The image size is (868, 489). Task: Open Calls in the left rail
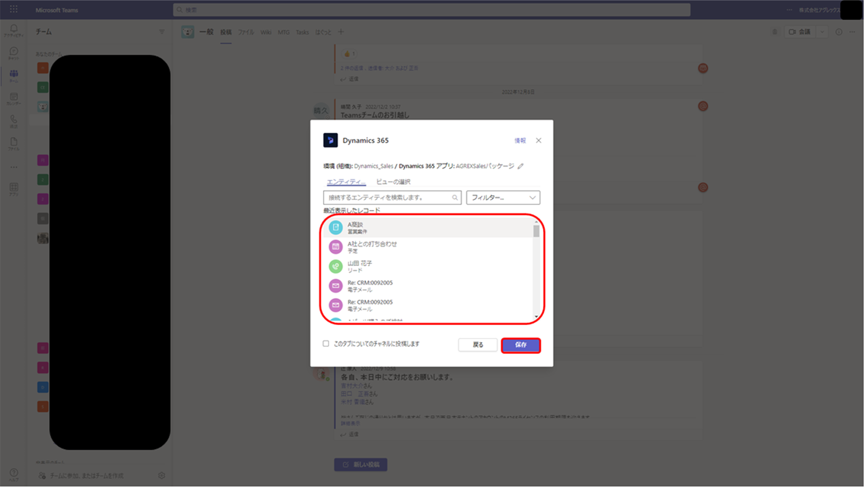point(14,121)
